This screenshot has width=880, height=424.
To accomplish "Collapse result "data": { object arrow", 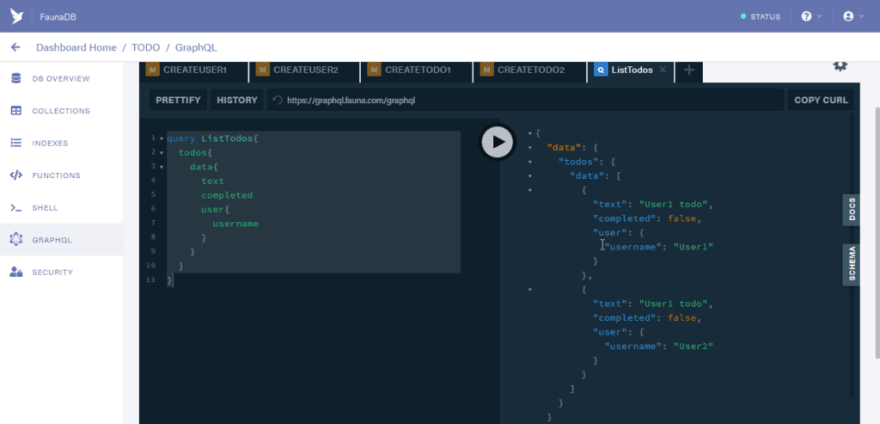I will (x=530, y=148).
